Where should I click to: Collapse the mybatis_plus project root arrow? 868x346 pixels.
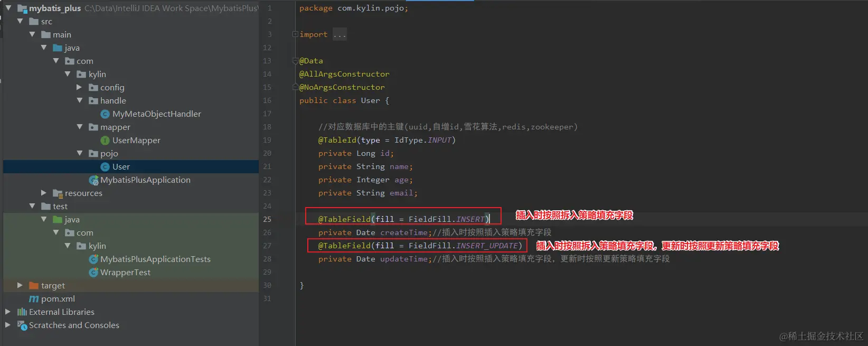(8, 8)
